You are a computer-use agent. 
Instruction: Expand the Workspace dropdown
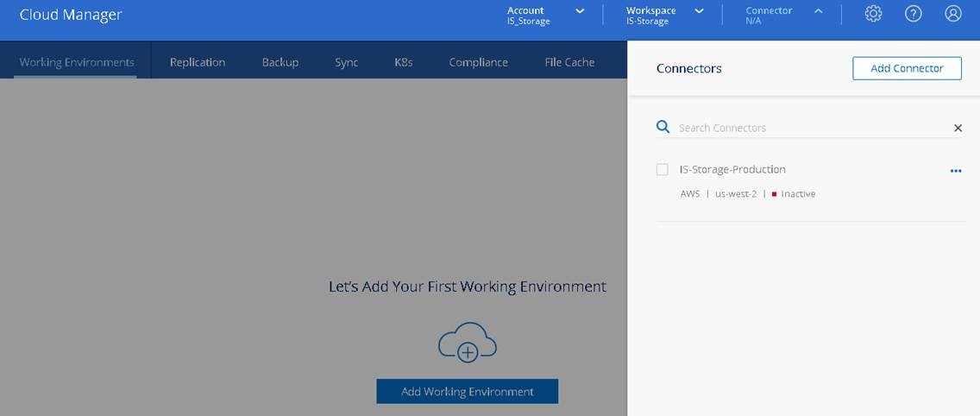coord(699,11)
